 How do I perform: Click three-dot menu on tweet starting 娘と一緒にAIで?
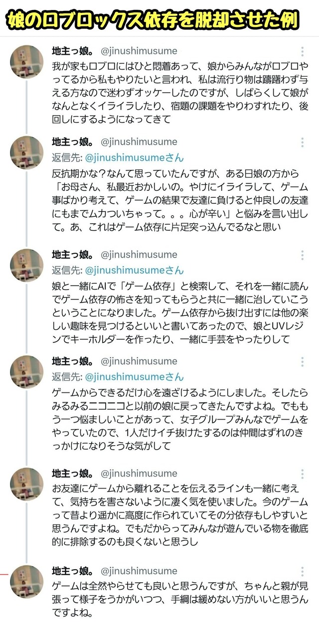pos(302,255)
